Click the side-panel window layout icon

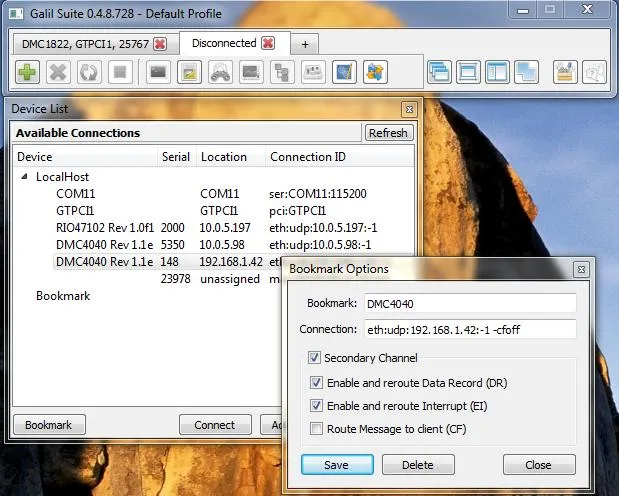tap(497, 72)
